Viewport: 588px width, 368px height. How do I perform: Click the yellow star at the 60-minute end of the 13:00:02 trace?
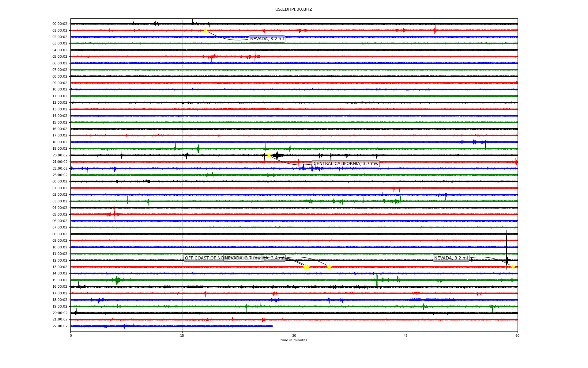click(x=513, y=267)
